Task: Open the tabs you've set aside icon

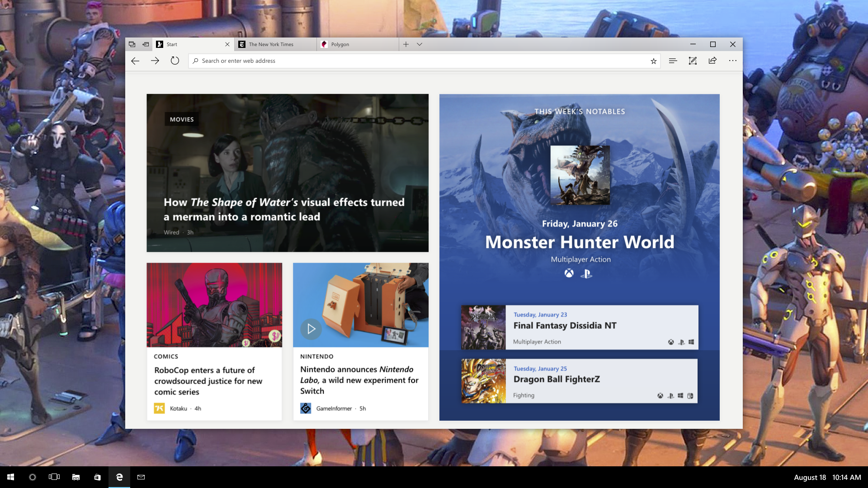Action: [132, 44]
